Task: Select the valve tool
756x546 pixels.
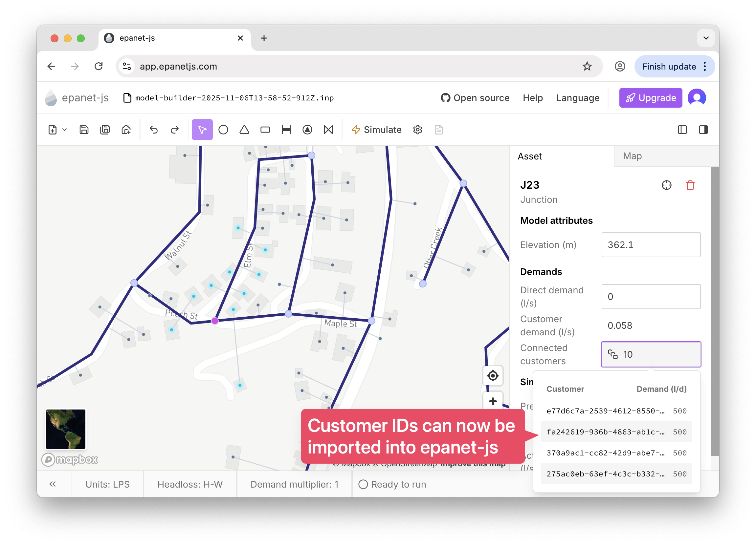Action: [328, 130]
